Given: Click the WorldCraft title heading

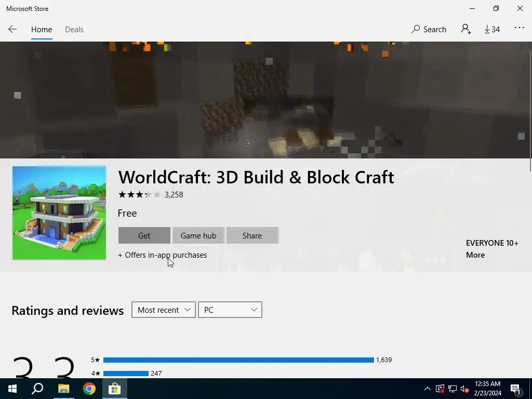Looking at the screenshot, I should pos(256,177).
